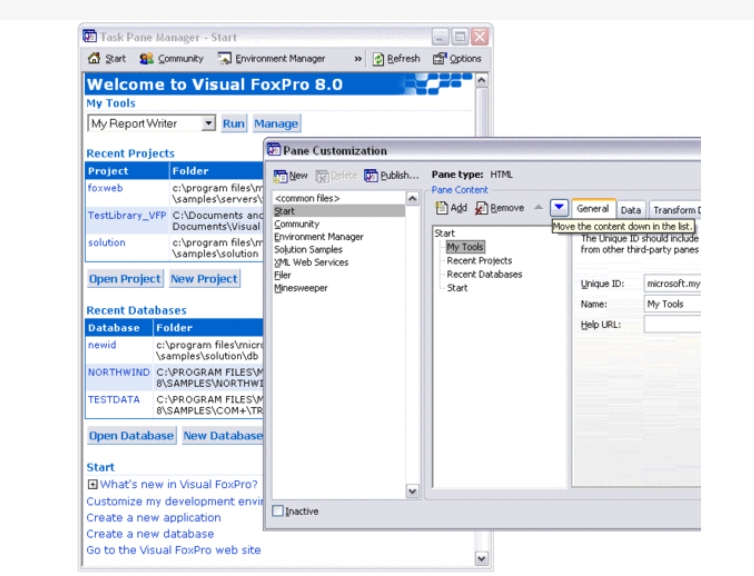Click the Task Pane Manager window icon
Image resolution: width=754 pixels, height=576 pixels.
pos(89,36)
